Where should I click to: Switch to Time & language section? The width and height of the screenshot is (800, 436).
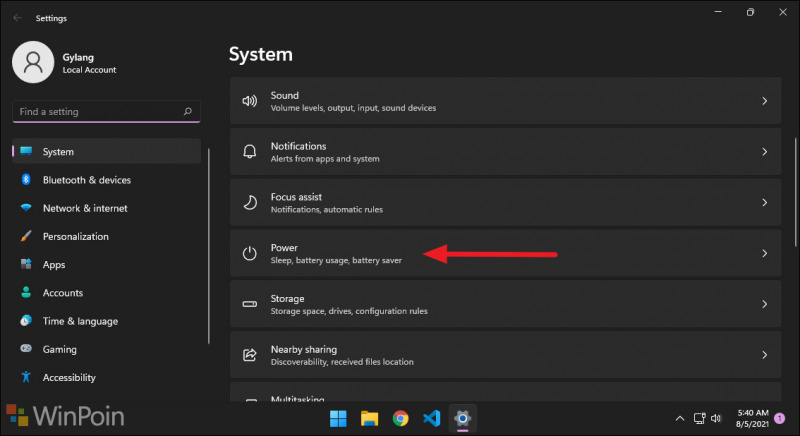[x=79, y=321]
